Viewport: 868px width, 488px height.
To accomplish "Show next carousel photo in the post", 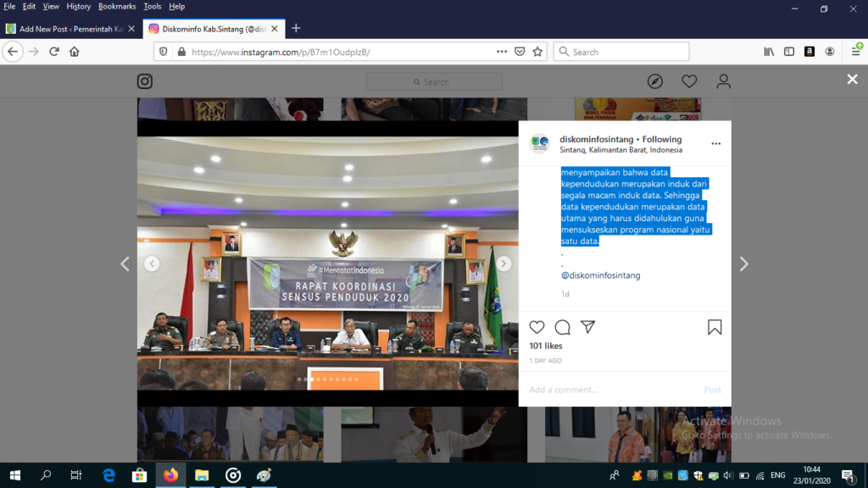I will (x=504, y=263).
